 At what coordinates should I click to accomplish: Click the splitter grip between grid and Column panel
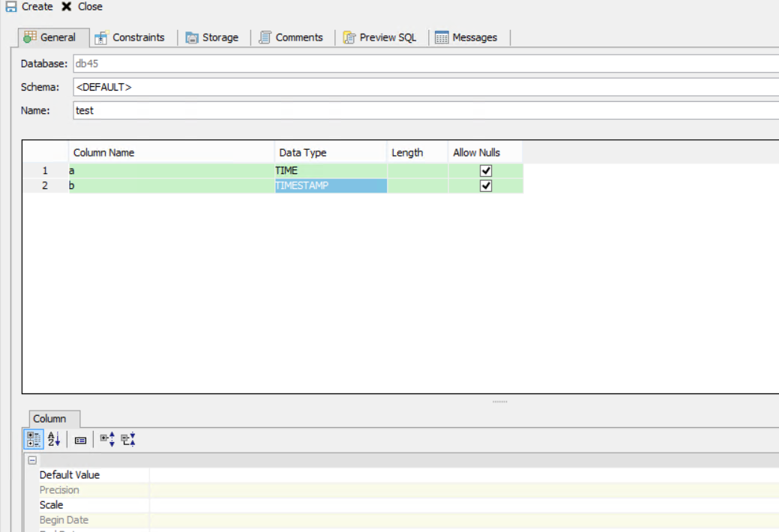[x=500, y=402]
